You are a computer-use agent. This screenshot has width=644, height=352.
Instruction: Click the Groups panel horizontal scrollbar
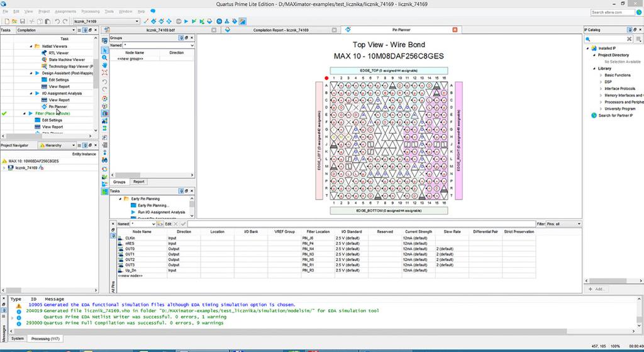152,175
